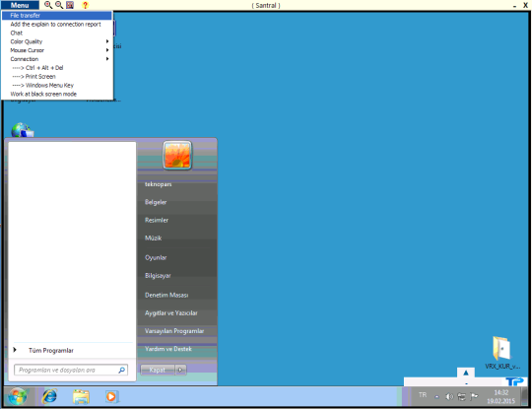Open Oyunlar in Start menu
Screen dimensions: 532x409
point(156,257)
